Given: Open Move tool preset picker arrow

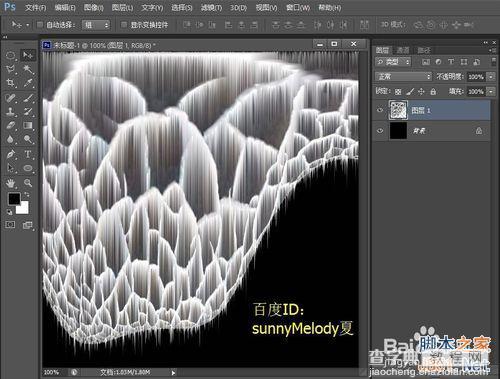Looking at the screenshot, I should tap(28, 25).
